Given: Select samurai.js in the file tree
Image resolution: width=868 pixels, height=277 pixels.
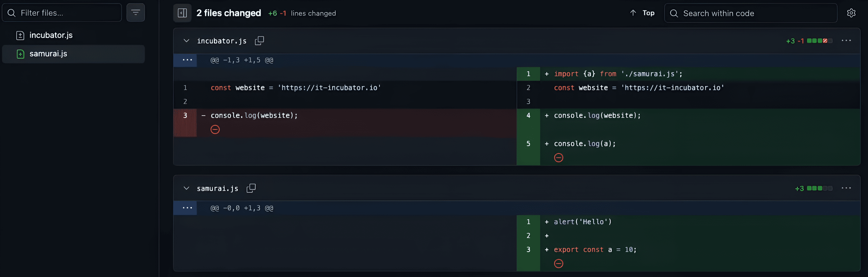Looking at the screenshot, I should point(48,54).
